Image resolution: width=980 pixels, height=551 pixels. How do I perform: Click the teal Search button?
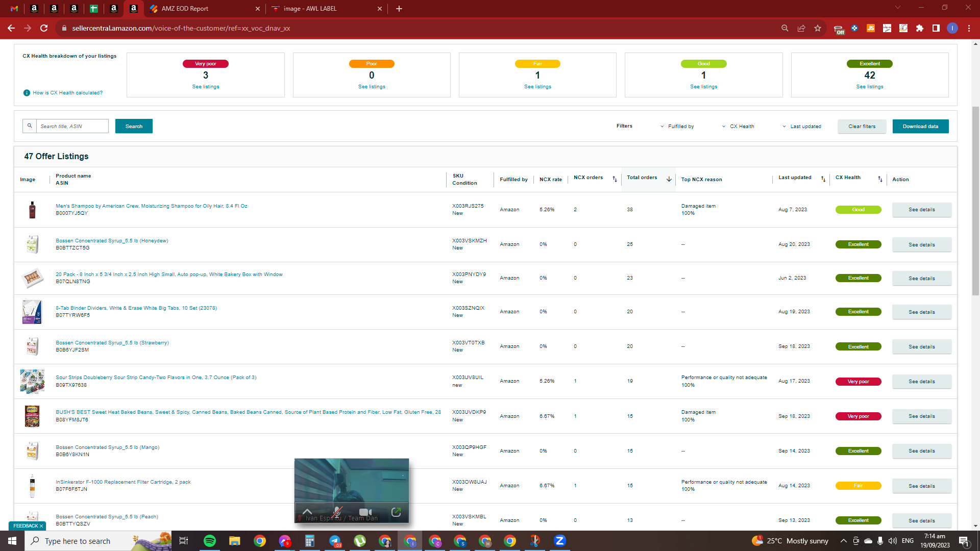click(134, 126)
